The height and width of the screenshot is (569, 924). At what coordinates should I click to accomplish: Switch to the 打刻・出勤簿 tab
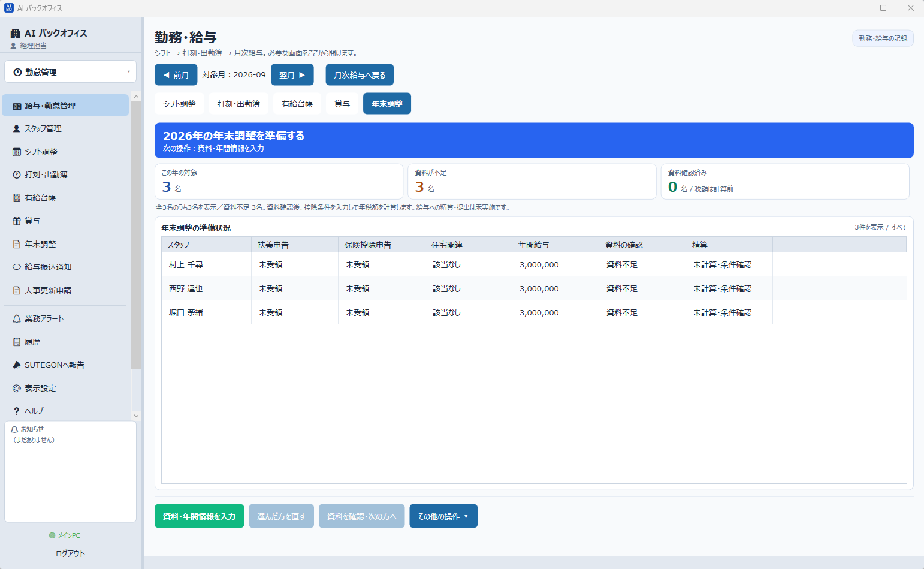[238, 104]
